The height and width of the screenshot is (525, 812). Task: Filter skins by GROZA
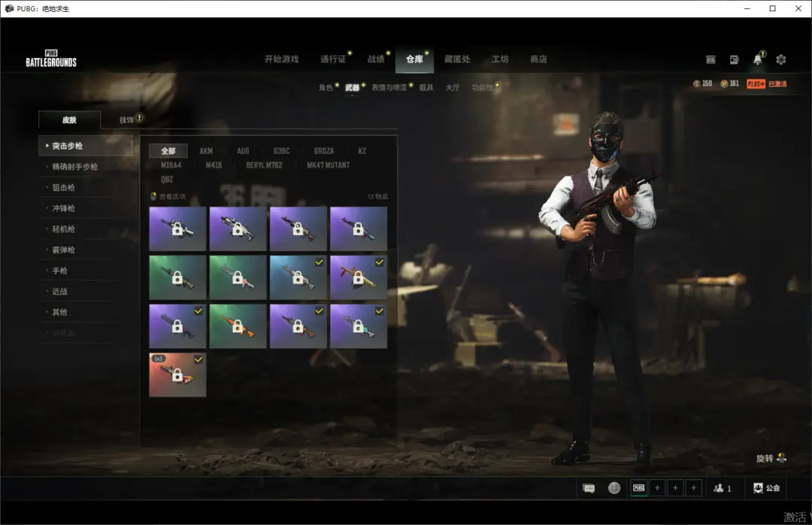pyautogui.click(x=324, y=151)
